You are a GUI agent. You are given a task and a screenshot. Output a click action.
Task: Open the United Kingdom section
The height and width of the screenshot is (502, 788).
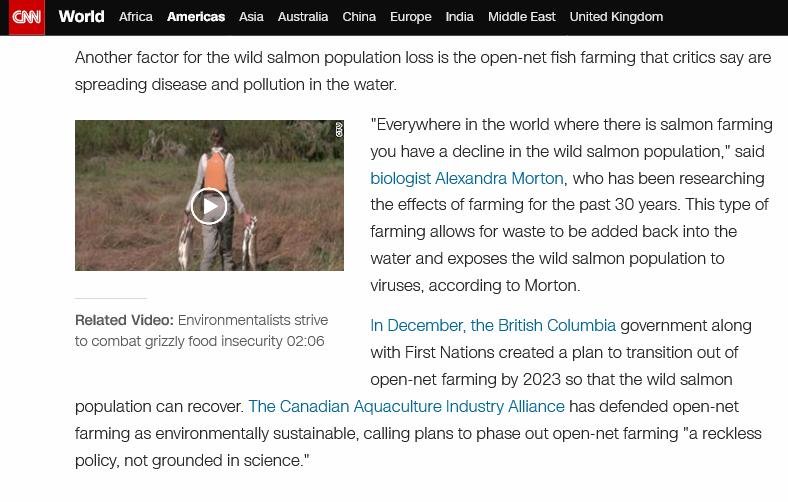(616, 17)
